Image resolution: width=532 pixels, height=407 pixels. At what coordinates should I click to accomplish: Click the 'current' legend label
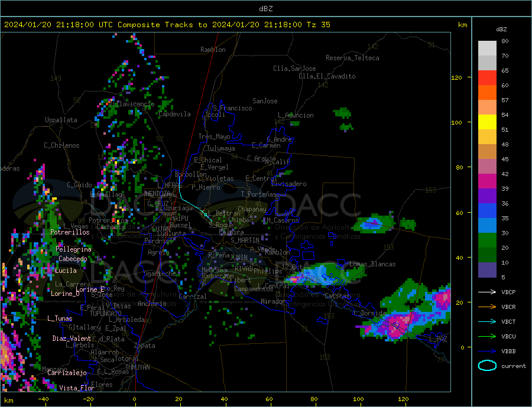pyautogui.click(x=514, y=366)
